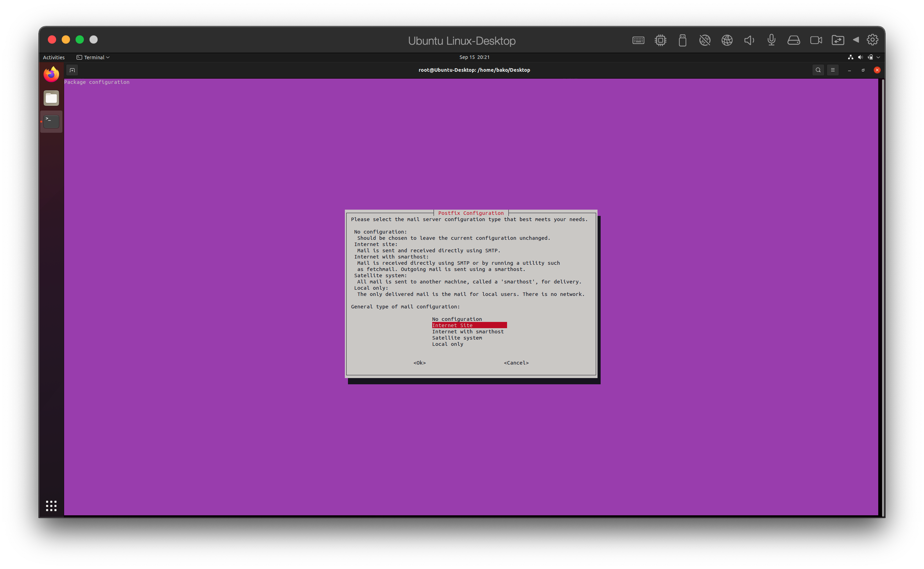Collapse toolbar with the left triangle arrow

click(x=856, y=40)
